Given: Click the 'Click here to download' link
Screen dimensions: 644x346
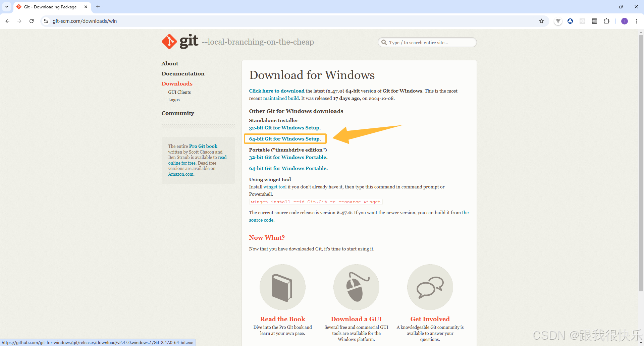Looking at the screenshot, I should 277,91.
